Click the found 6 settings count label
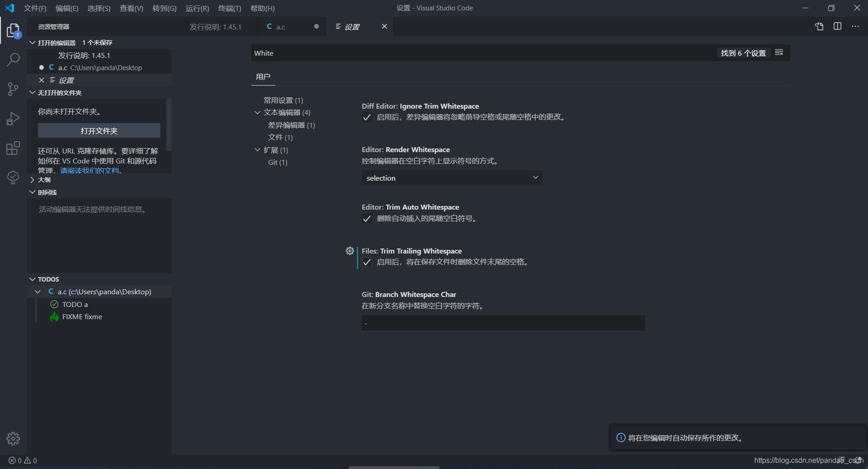The height and width of the screenshot is (469, 868). (743, 53)
